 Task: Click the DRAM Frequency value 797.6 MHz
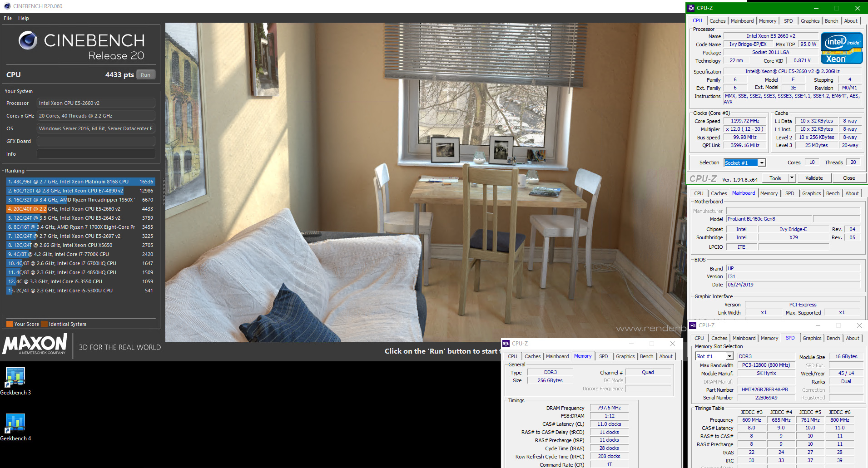609,408
